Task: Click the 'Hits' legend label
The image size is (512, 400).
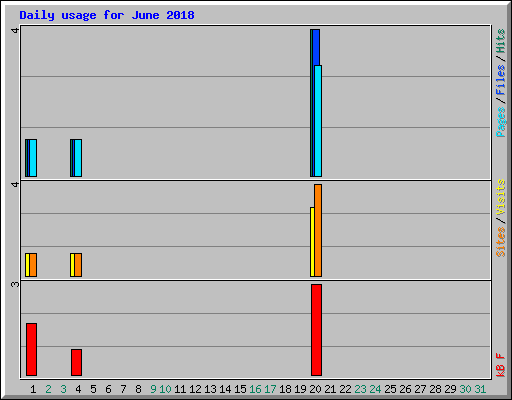Action: 501,41
